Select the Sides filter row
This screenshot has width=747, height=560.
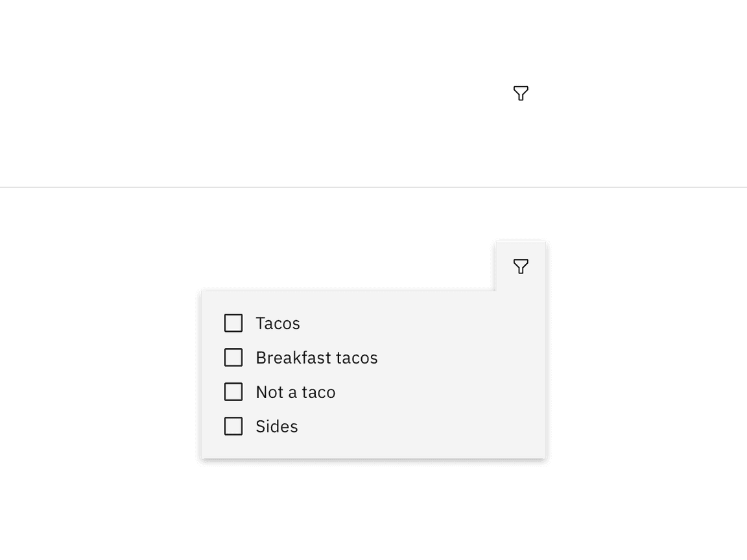[276, 426]
